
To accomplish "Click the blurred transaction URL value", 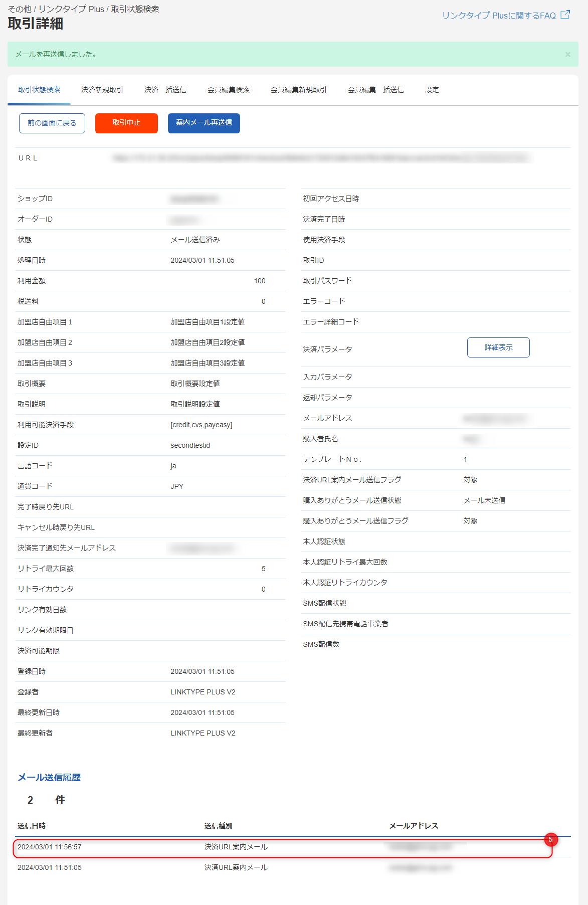I will point(321,158).
